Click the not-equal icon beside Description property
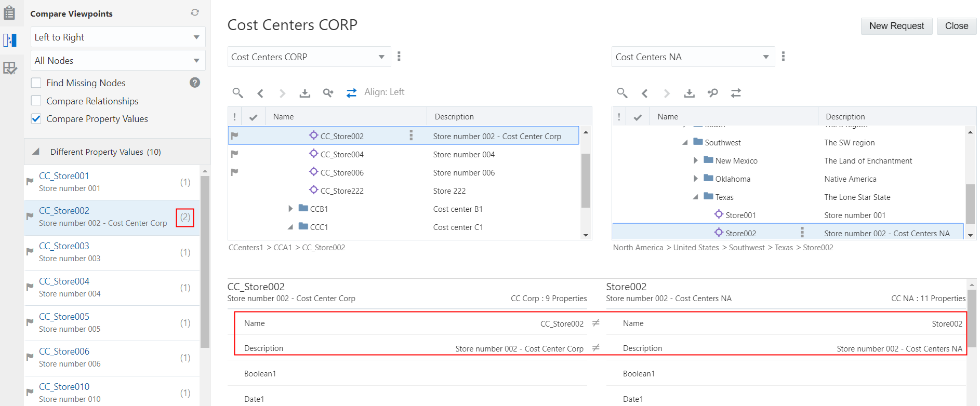 (596, 348)
